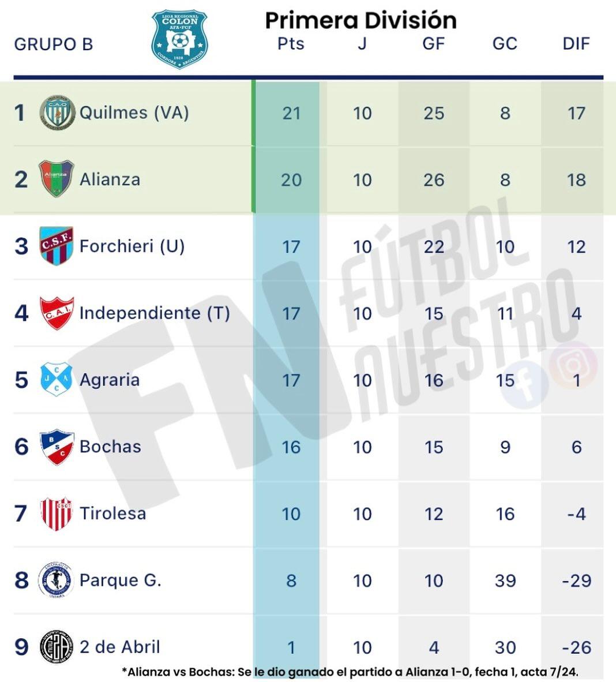
Task: Click the Alianza vs Bochas footnote
Action: pos(350,672)
